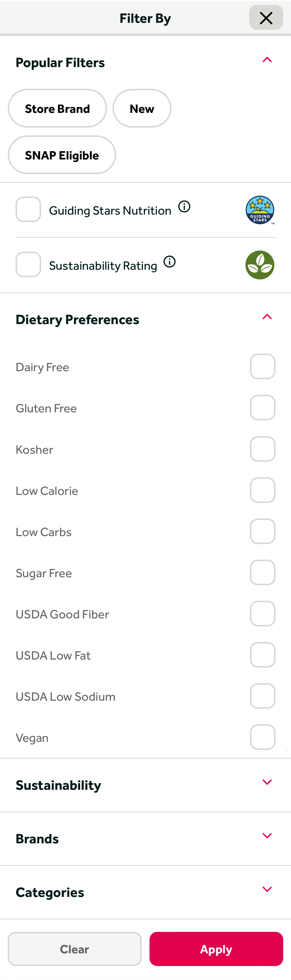
Task: Select the SNAP Eligible filter chip
Action: click(62, 155)
